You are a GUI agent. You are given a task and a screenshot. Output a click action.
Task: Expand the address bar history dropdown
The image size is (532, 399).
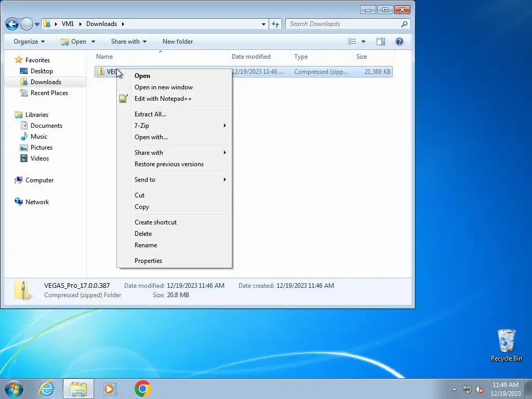tap(263, 24)
